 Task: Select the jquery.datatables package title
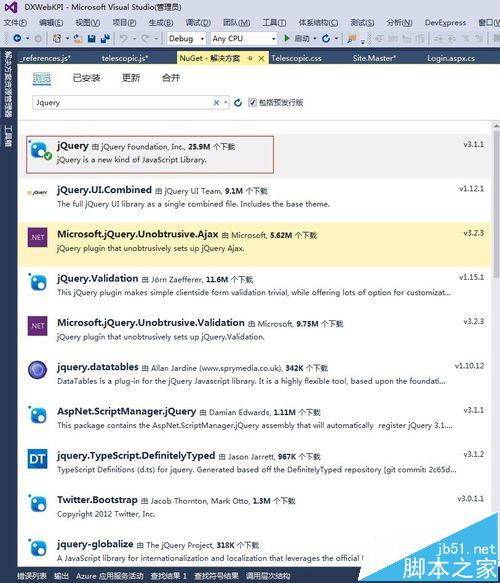click(x=98, y=367)
